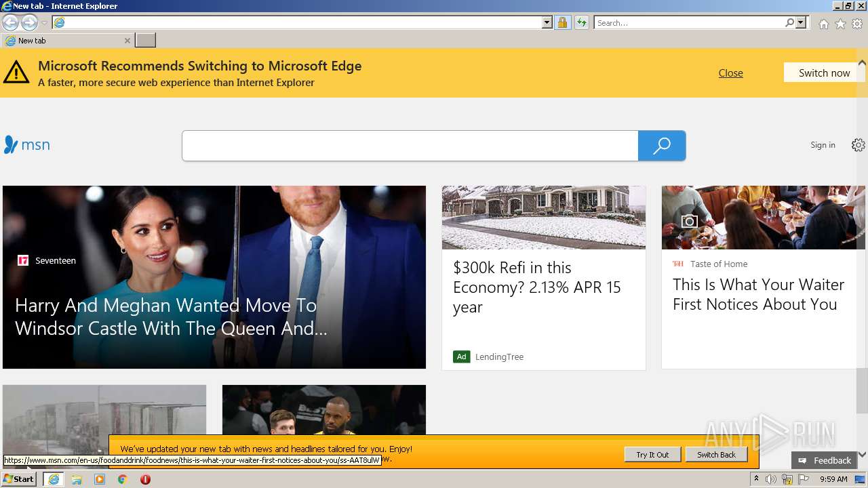Sign in to msn
This screenshot has width=868, height=488.
click(x=823, y=145)
